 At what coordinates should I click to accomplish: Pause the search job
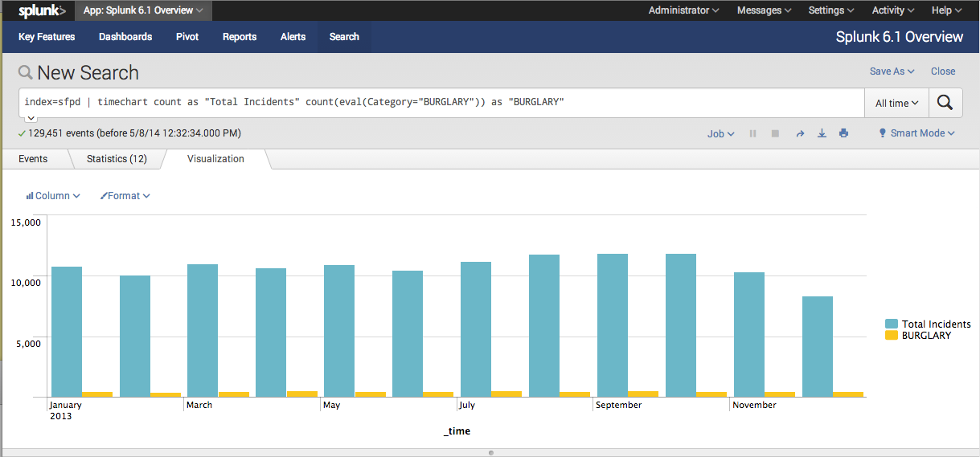pyautogui.click(x=753, y=133)
